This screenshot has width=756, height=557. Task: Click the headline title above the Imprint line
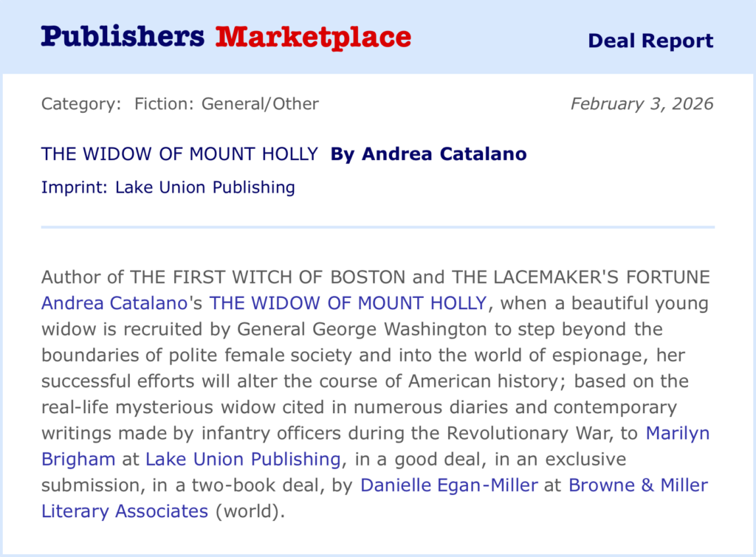point(179,154)
